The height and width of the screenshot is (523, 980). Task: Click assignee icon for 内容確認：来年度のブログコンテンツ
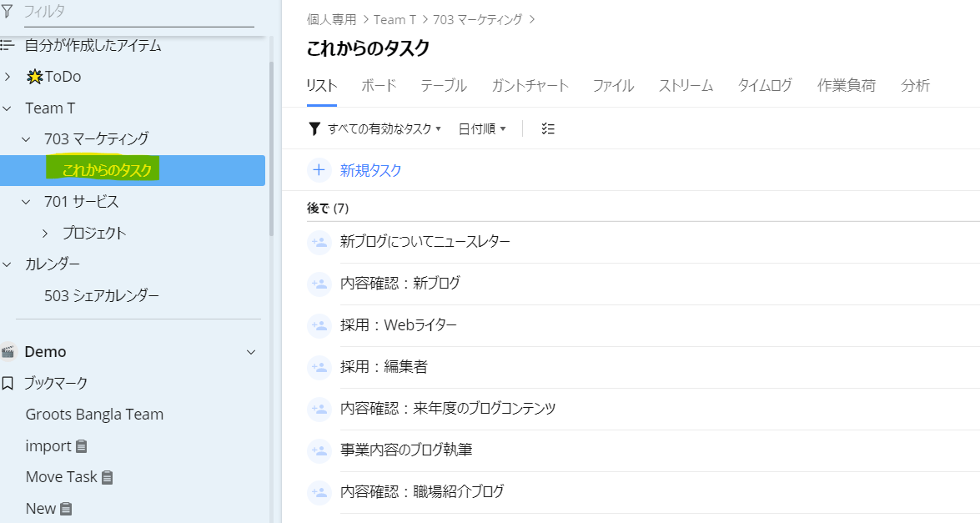[x=319, y=409]
